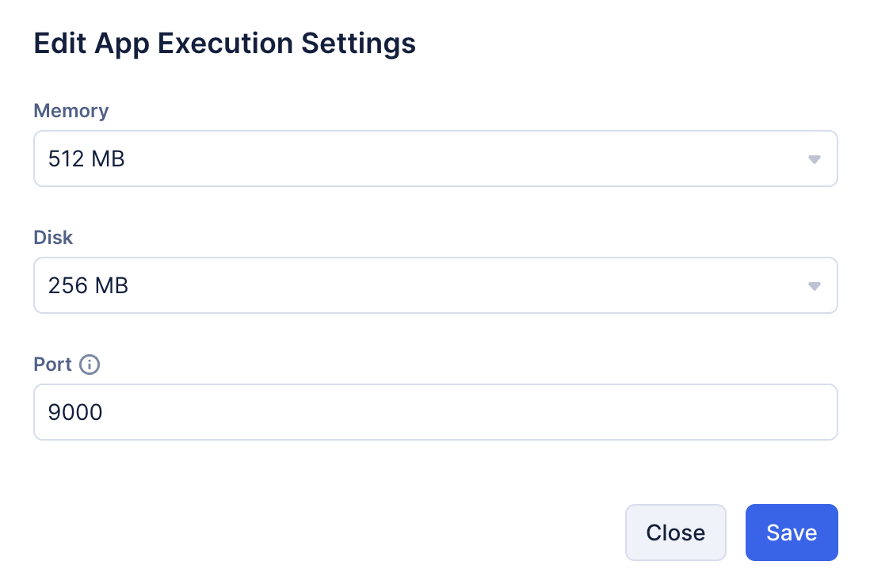Screen dimensions: 870x588
Task: Show the Port help tooltip icon
Action: pos(90,365)
